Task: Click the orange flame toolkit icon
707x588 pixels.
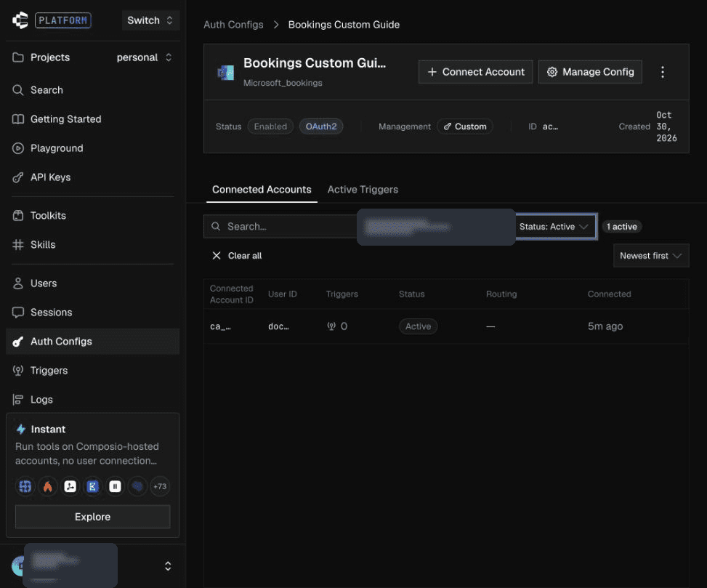Action: pos(48,486)
